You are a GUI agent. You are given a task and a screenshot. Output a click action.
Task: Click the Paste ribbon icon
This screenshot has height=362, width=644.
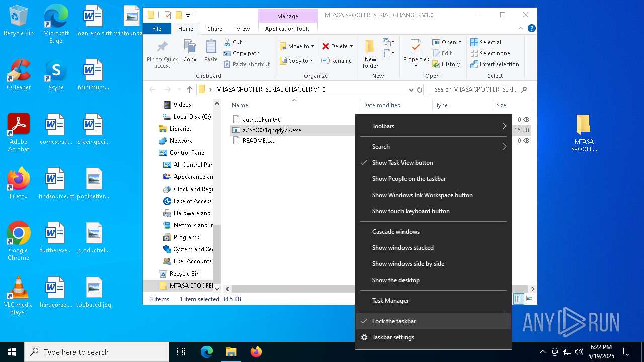click(211, 51)
